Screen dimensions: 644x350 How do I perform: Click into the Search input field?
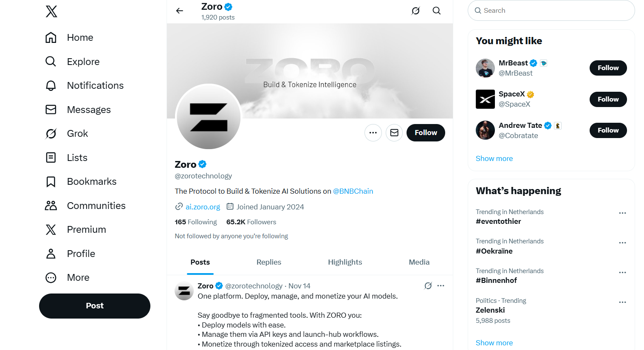552,11
